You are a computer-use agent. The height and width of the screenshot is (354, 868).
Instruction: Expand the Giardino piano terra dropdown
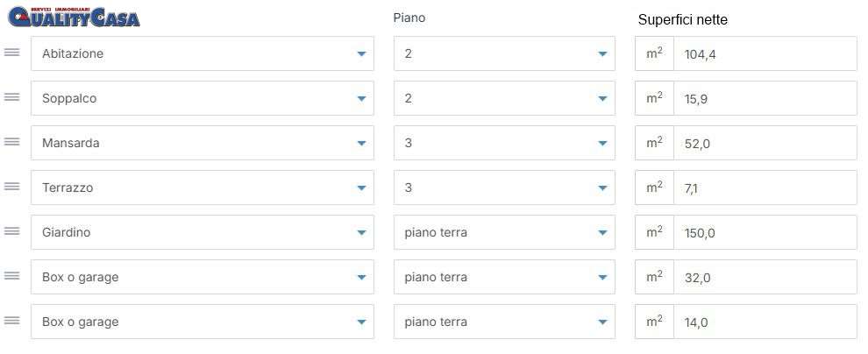coord(504,232)
